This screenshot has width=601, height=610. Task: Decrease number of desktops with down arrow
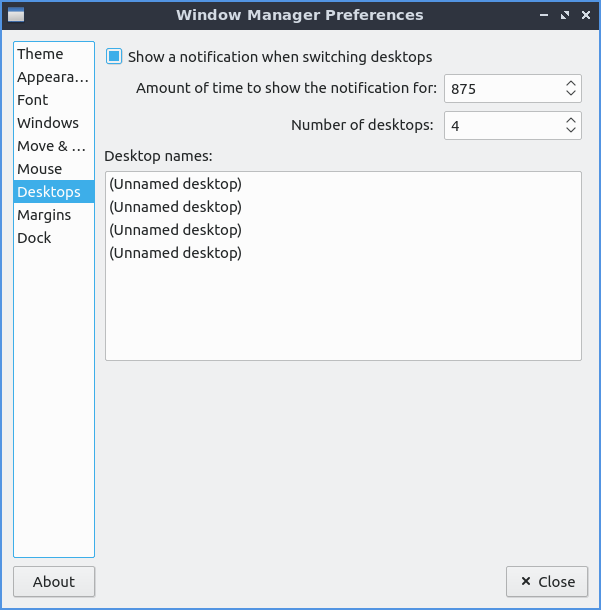(571, 131)
